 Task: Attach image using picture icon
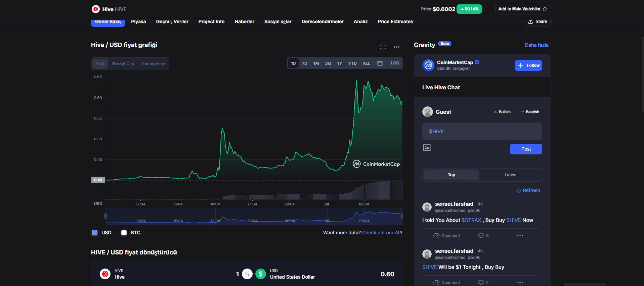427,147
